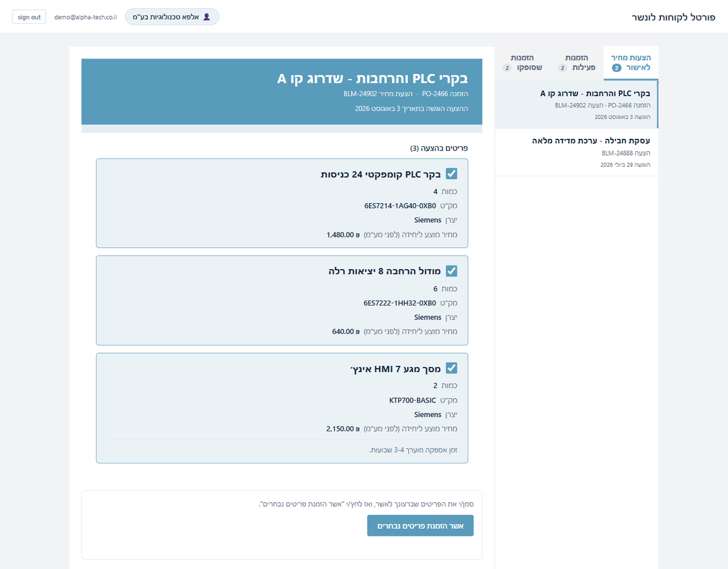Image resolution: width=728 pixels, height=569 pixels.
Task: Switch to the הזמנות פעילות tab
Action: point(576,63)
